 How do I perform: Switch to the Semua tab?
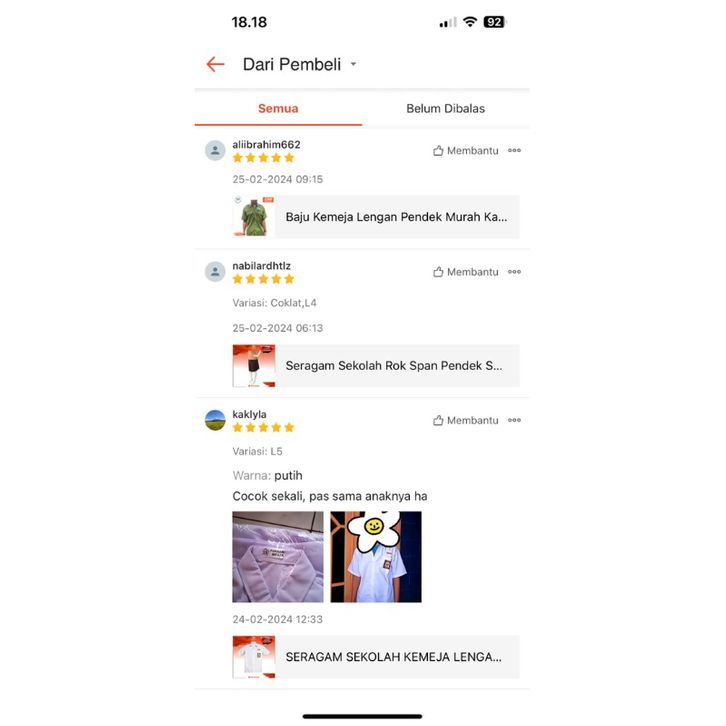point(278,108)
